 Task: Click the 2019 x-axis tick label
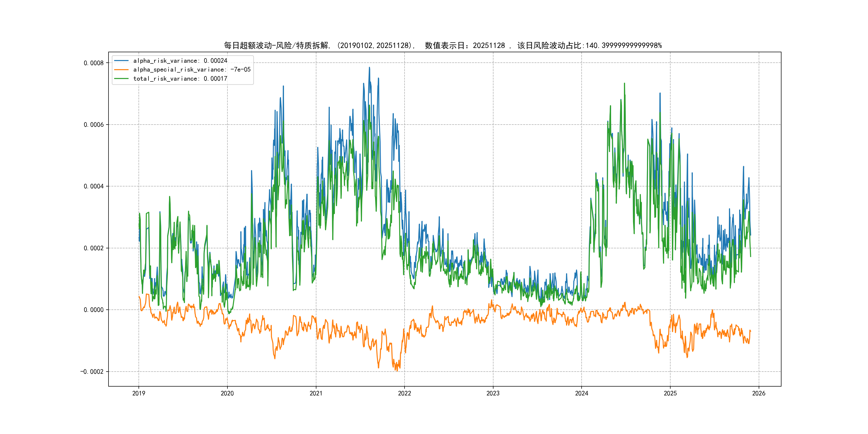[139, 393]
